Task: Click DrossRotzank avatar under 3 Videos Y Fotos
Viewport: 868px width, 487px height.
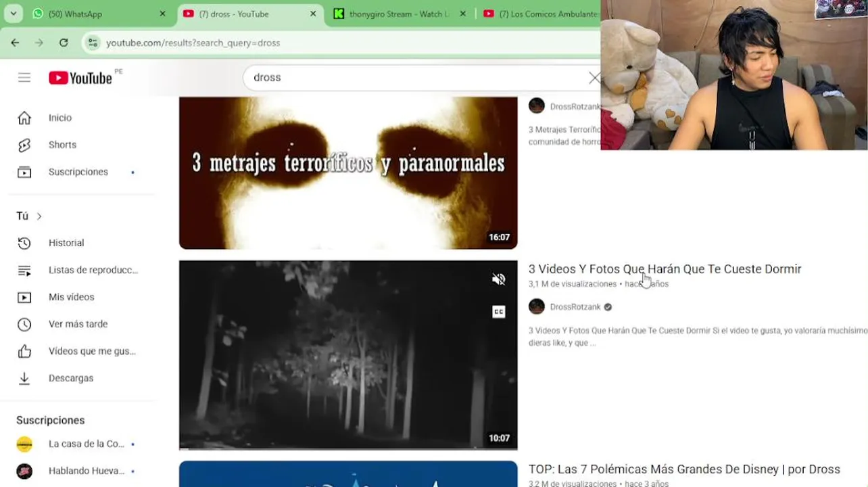Action: [537, 306]
